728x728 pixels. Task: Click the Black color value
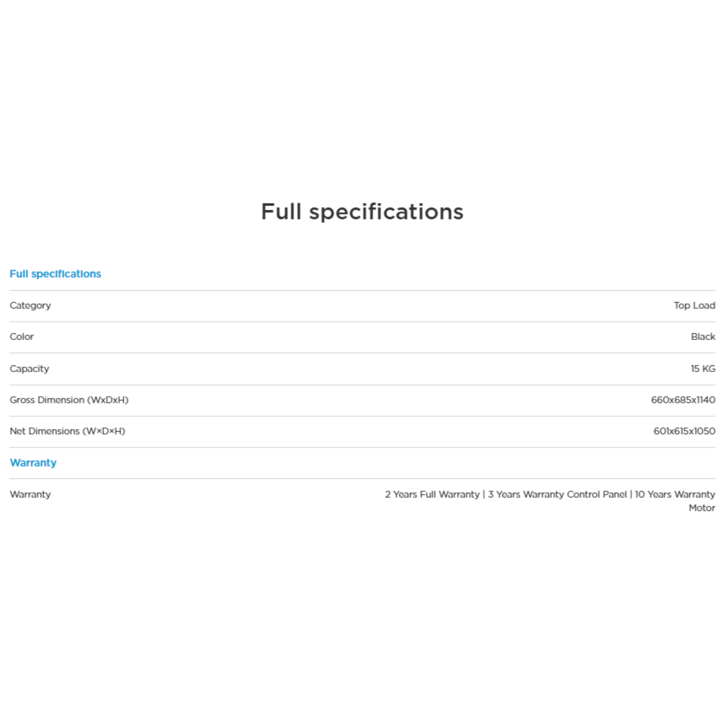703,337
